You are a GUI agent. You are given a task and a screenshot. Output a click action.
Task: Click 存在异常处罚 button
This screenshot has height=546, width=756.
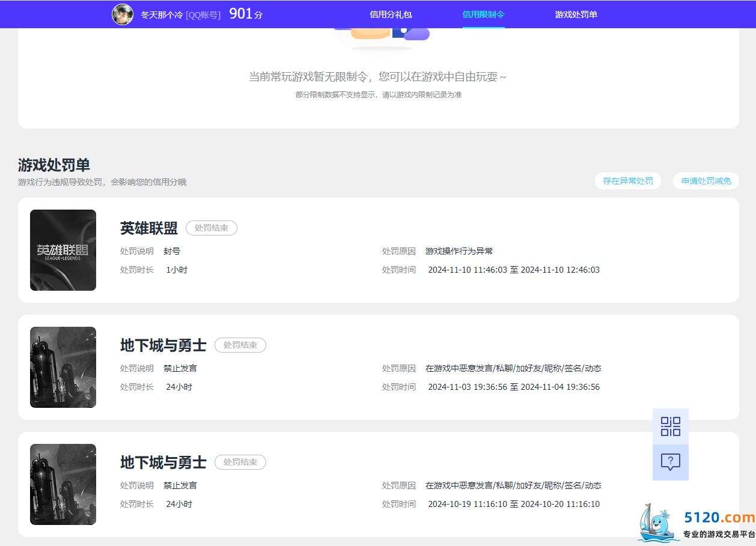[628, 181]
